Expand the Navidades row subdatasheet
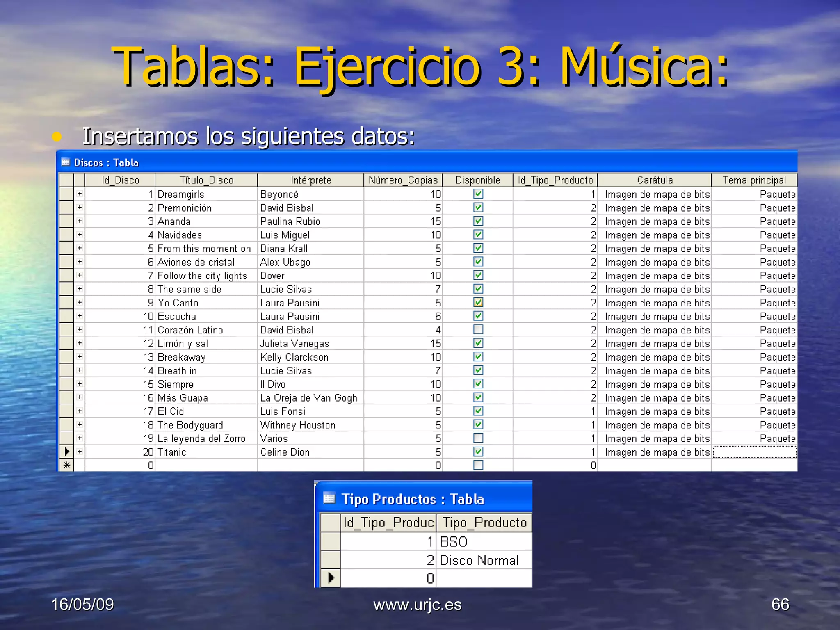 80,234
